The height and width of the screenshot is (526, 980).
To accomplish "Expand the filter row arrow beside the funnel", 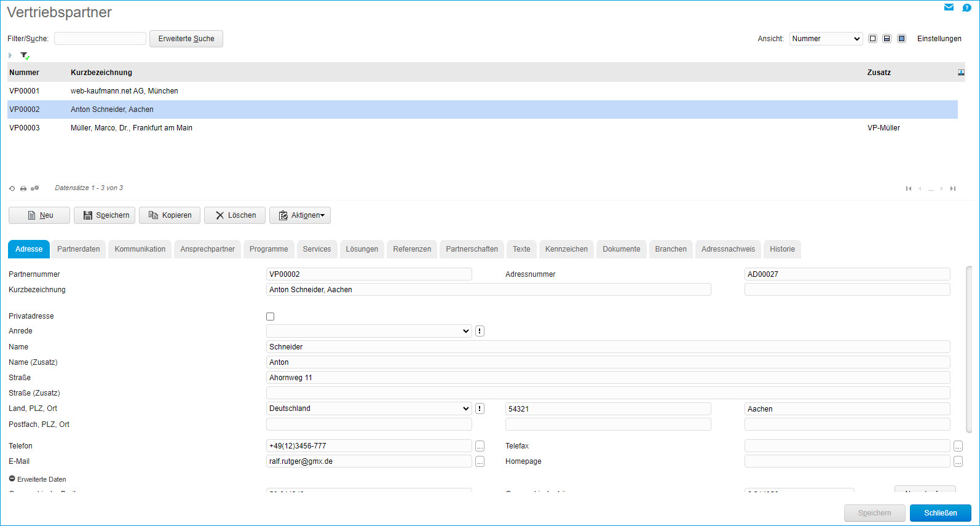I will [x=10, y=55].
